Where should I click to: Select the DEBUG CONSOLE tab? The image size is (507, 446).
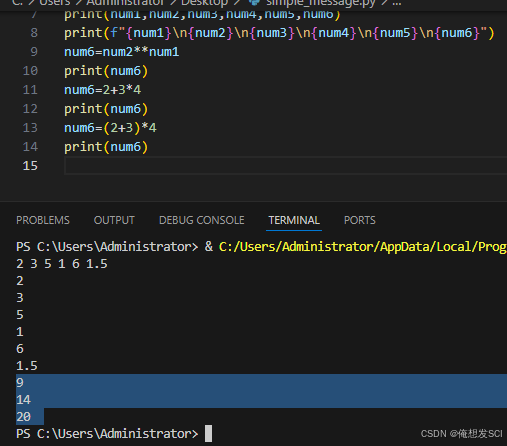(x=202, y=220)
